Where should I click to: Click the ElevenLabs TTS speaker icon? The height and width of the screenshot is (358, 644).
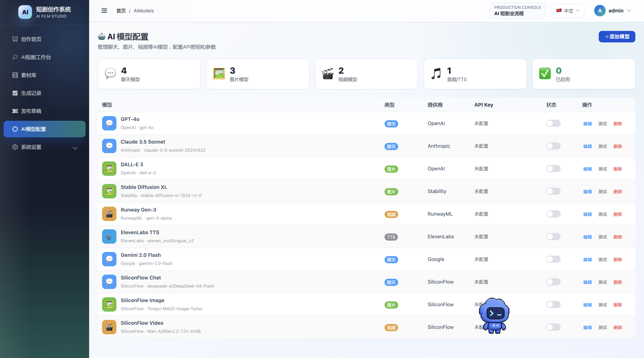pos(109,237)
